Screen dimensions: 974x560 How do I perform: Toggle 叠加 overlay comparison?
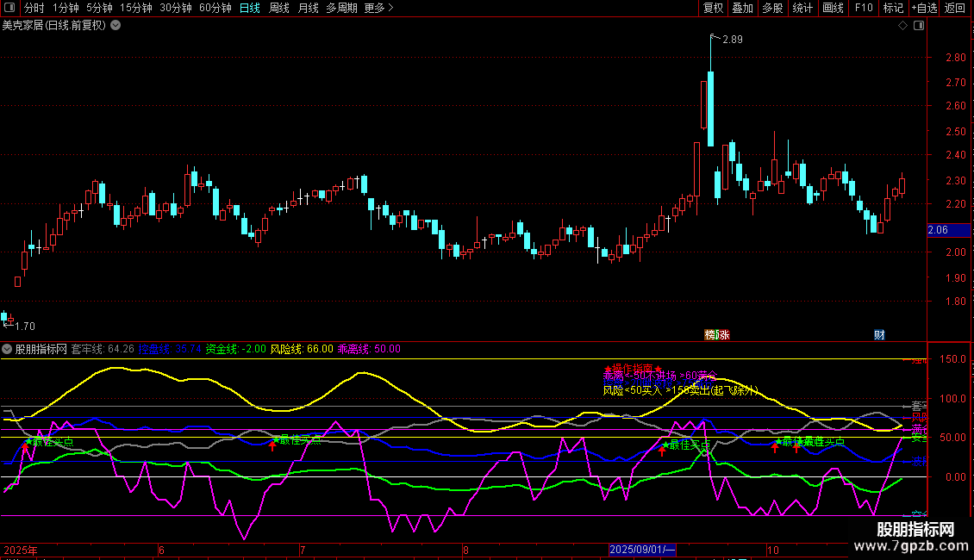(742, 9)
